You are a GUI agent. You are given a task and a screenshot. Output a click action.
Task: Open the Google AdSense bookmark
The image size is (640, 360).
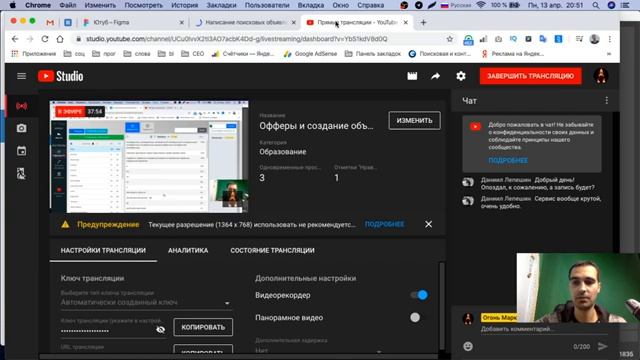point(311,53)
